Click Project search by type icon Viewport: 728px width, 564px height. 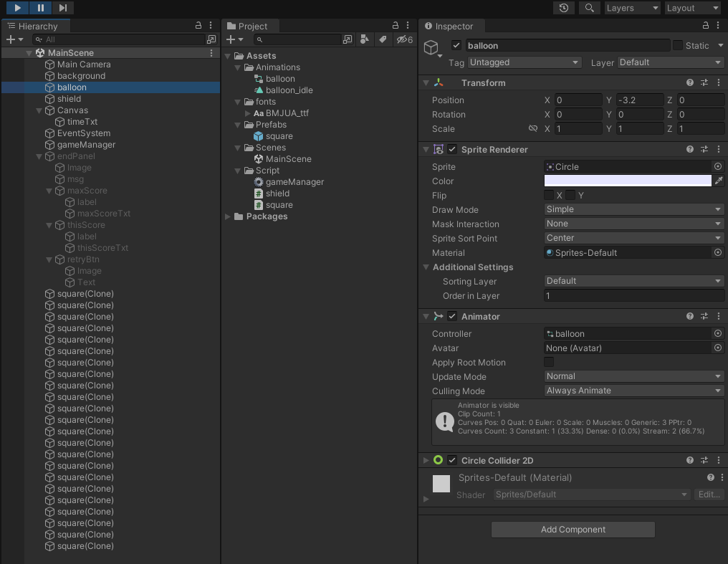(365, 39)
